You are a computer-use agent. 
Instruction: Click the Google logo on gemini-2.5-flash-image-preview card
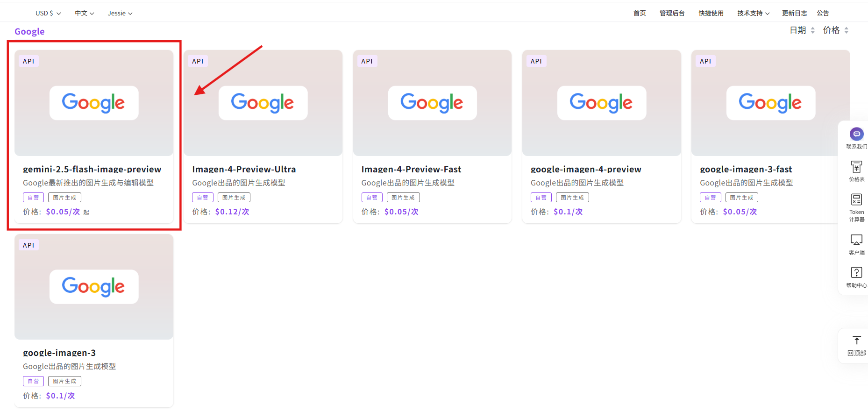[x=94, y=103]
